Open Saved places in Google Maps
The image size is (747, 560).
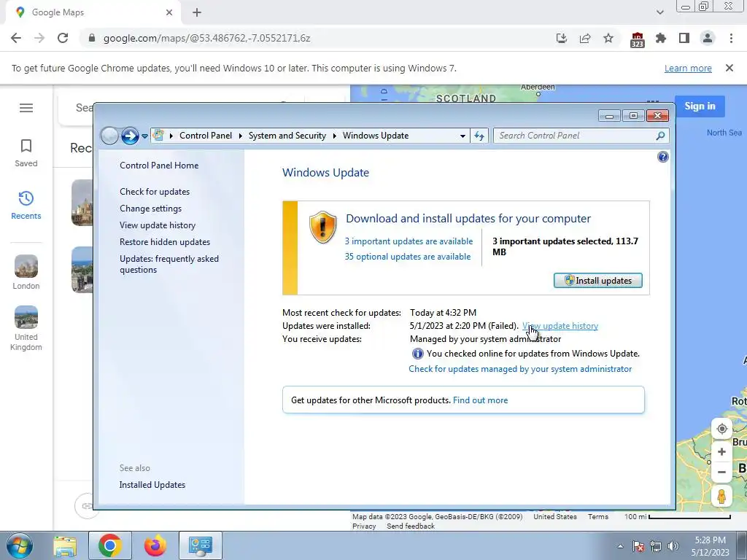(26, 153)
